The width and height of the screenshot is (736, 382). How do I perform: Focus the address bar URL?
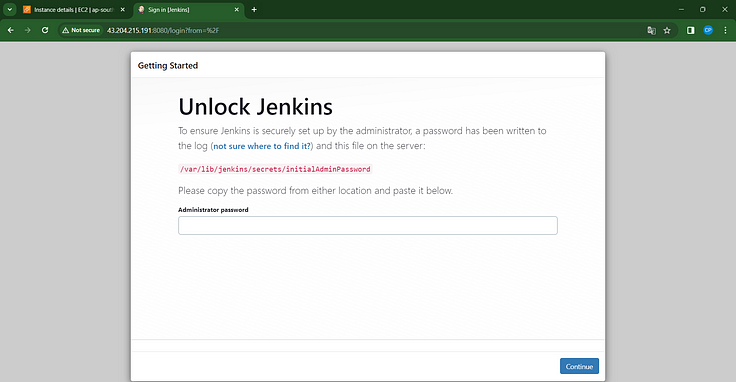pyautogui.click(x=163, y=30)
